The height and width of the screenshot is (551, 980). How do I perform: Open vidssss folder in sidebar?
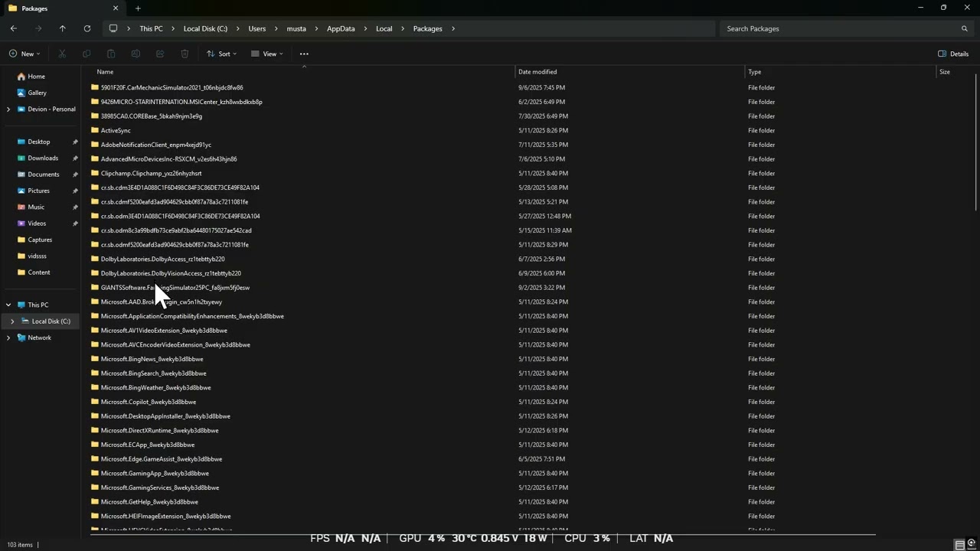click(37, 256)
